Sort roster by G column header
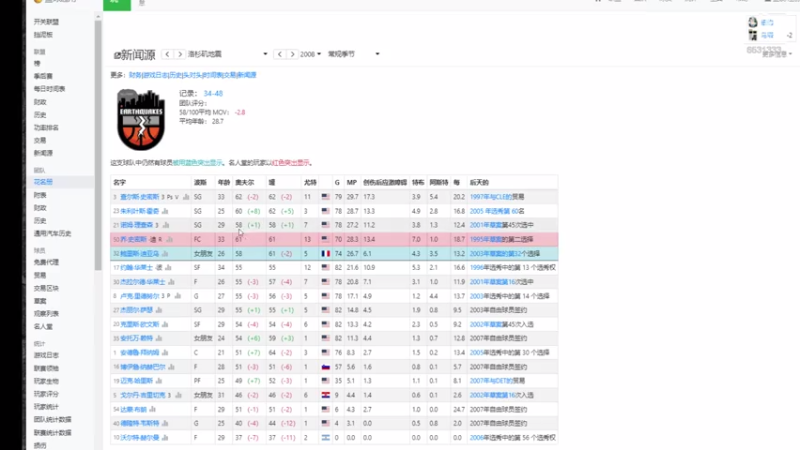Image resolution: width=800 pixels, height=450 pixels. click(337, 182)
